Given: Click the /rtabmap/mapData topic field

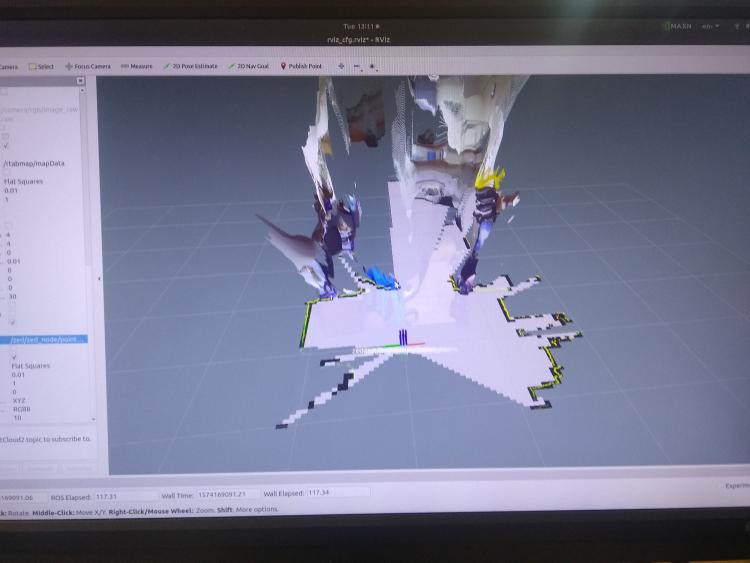Looking at the screenshot, I should pyautogui.click(x=34, y=163).
